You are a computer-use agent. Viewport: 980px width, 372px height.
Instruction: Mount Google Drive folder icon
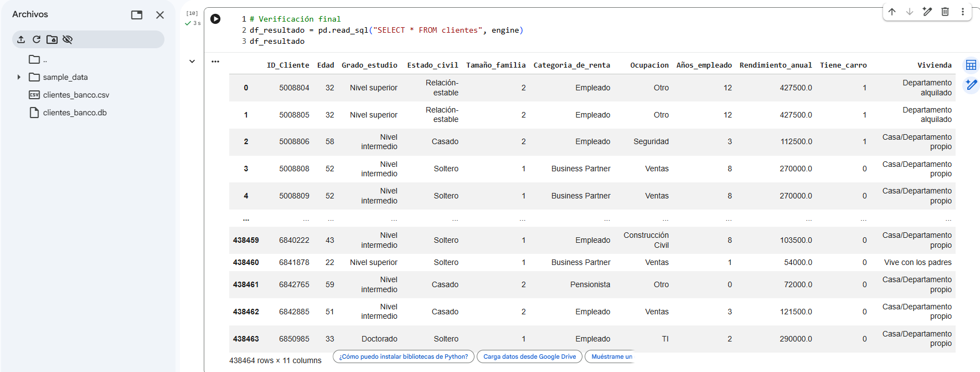tap(52, 39)
